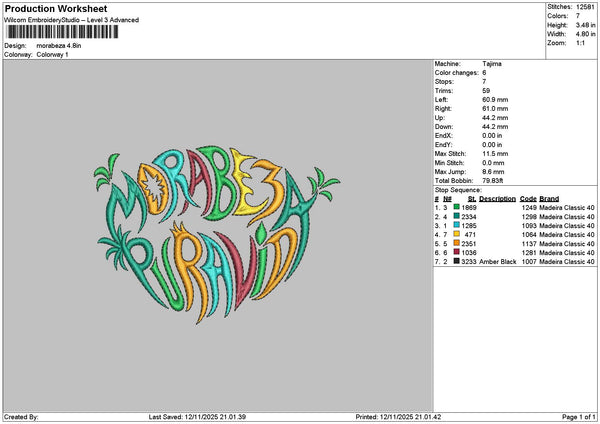This screenshot has height=424, width=600.
Task: Click the 'Code' column header
Action: coord(528,199)
